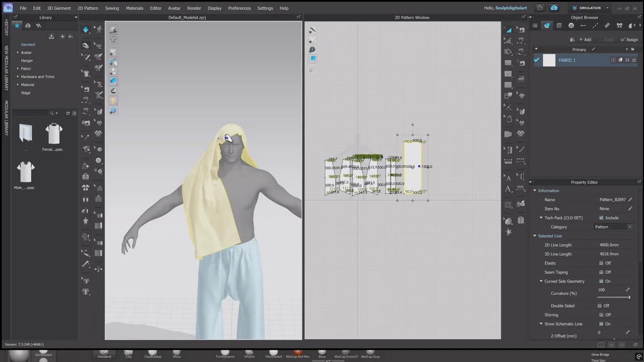Open the File menu

coord(23,8)
